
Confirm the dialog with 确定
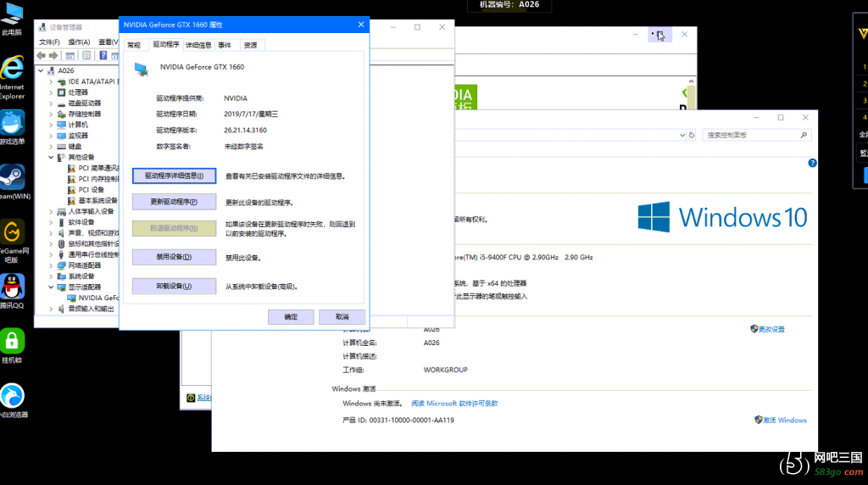point(291,316)
